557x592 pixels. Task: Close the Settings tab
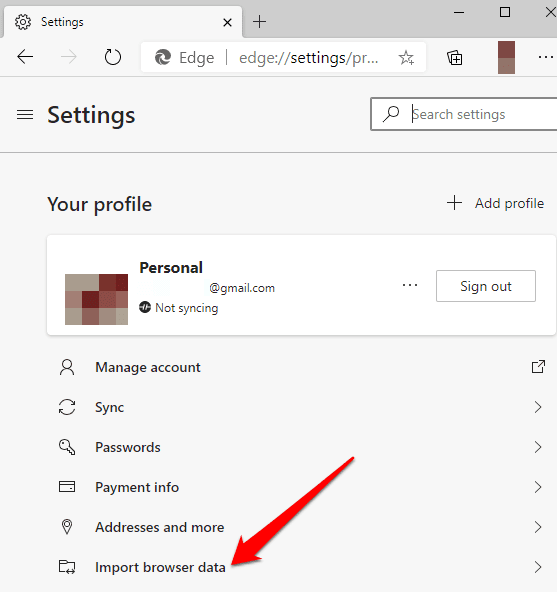point(227,23)
